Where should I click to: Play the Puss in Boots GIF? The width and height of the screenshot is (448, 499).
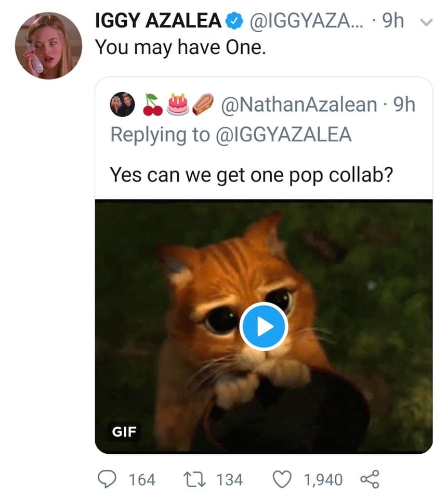(x=264, y=326)
